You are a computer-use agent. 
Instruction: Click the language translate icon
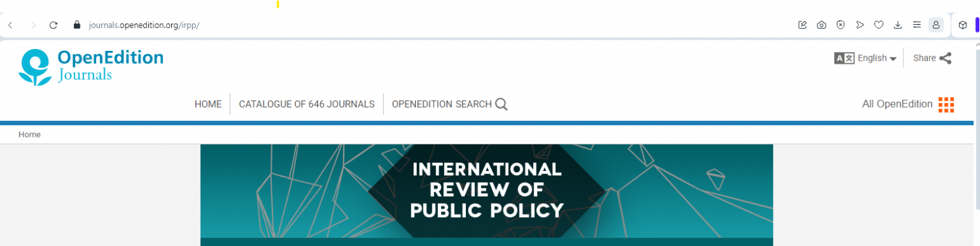point(844,58)
